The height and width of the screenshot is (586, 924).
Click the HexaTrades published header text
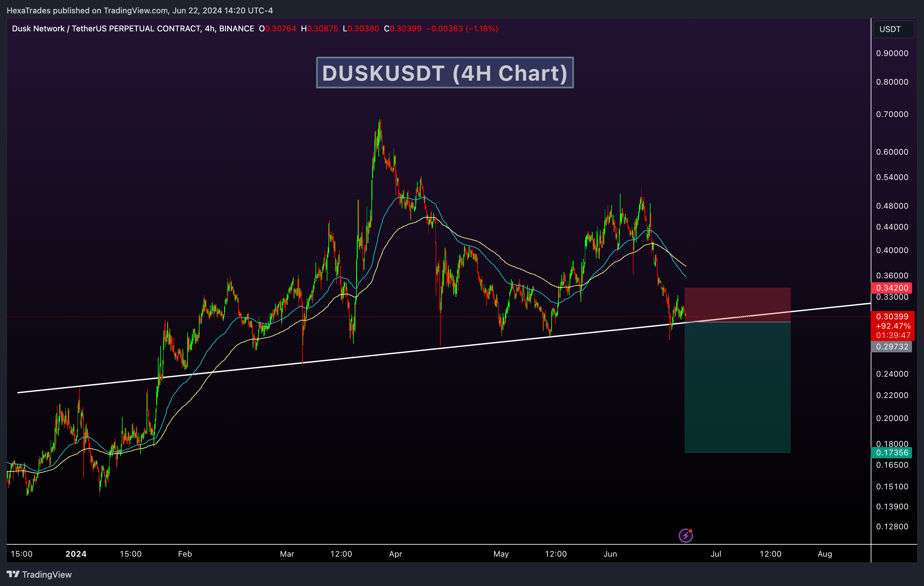140,10
